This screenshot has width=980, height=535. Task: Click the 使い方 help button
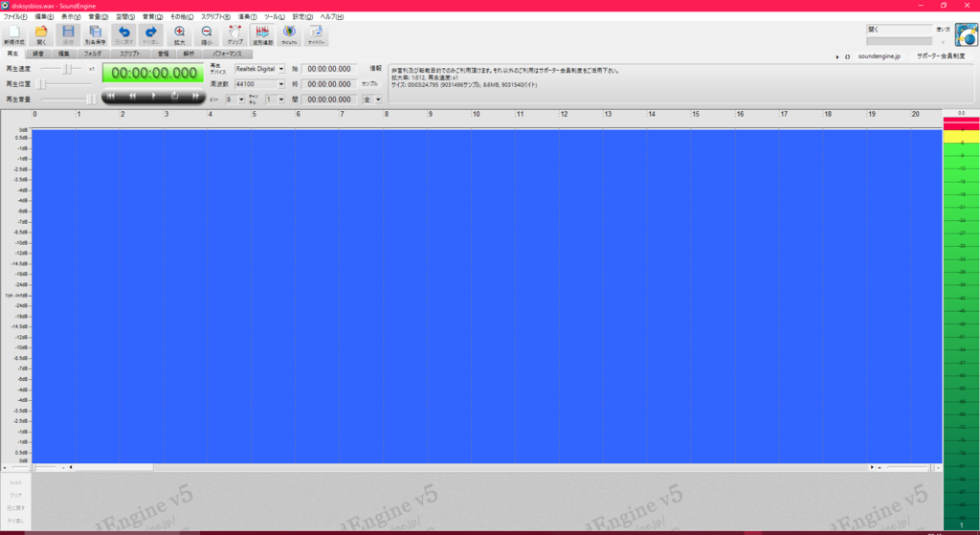coord(943,30)
